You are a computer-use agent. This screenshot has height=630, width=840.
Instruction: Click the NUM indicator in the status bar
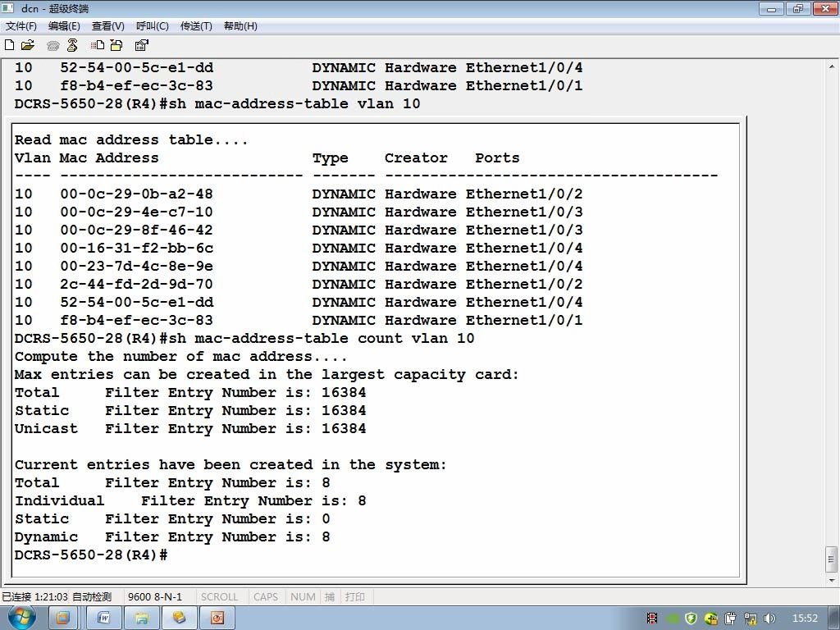303,597
